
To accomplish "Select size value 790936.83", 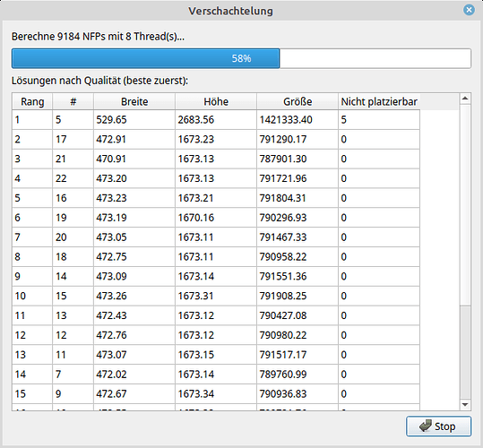I will pos(298,394).
